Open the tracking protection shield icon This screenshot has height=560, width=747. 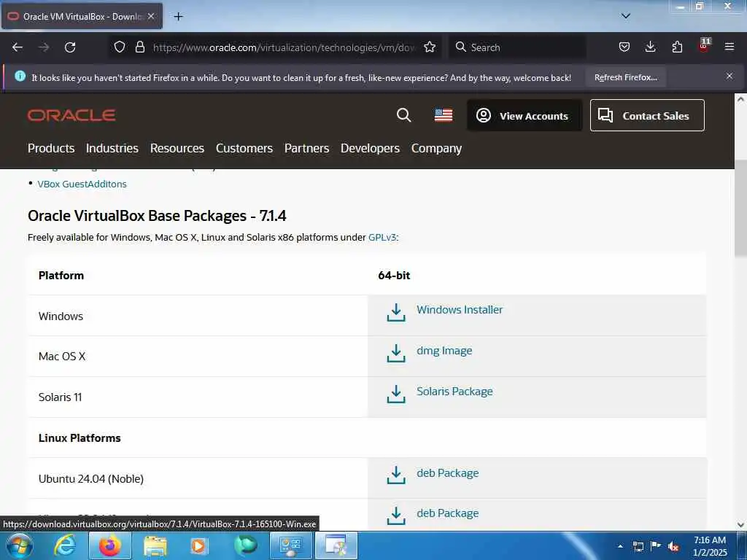(120, 47)
